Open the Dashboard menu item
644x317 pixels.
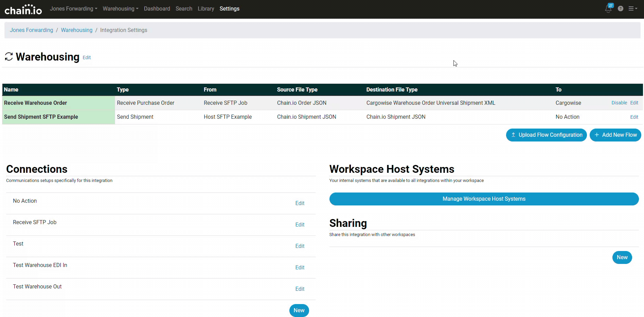[x=157, y=9]
